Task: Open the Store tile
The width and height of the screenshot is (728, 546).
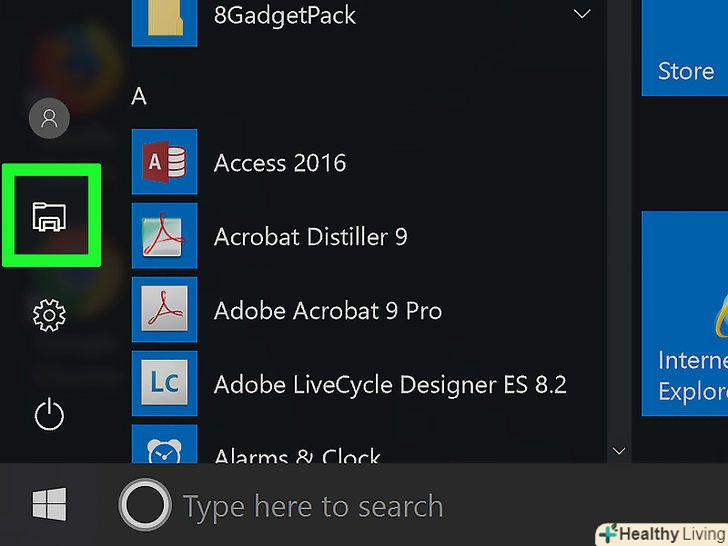Action: click(685, 48)
